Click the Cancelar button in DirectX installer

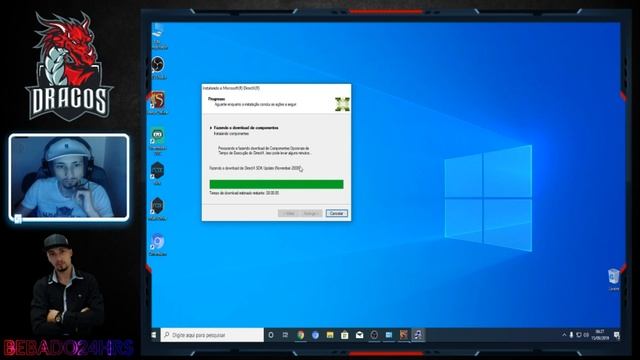click(x=337, y=213)
